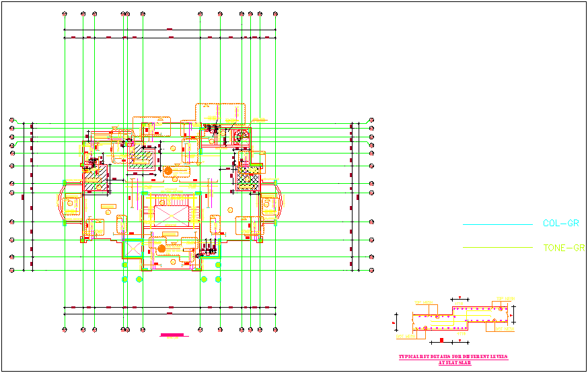Select the red rectangle on the detail's bottom dimension line
Screen dimensions: 588x373
pyautogui.click(x=442, y=341)
